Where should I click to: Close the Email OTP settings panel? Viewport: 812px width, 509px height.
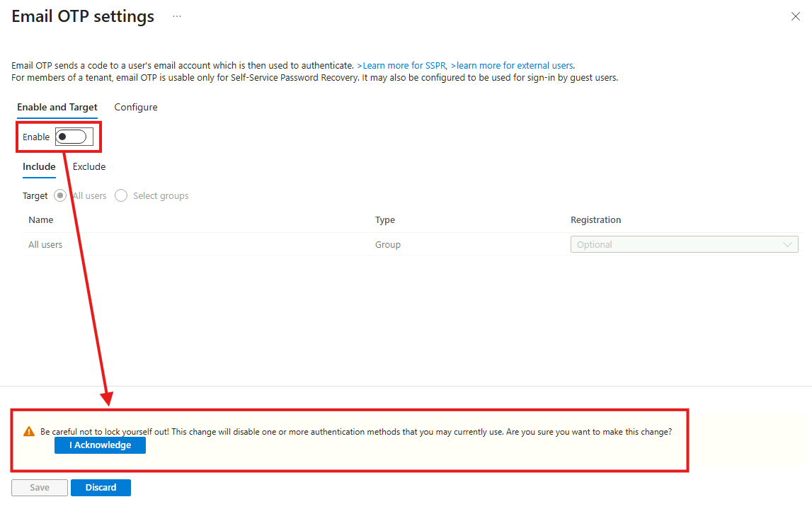pos(796,16)
